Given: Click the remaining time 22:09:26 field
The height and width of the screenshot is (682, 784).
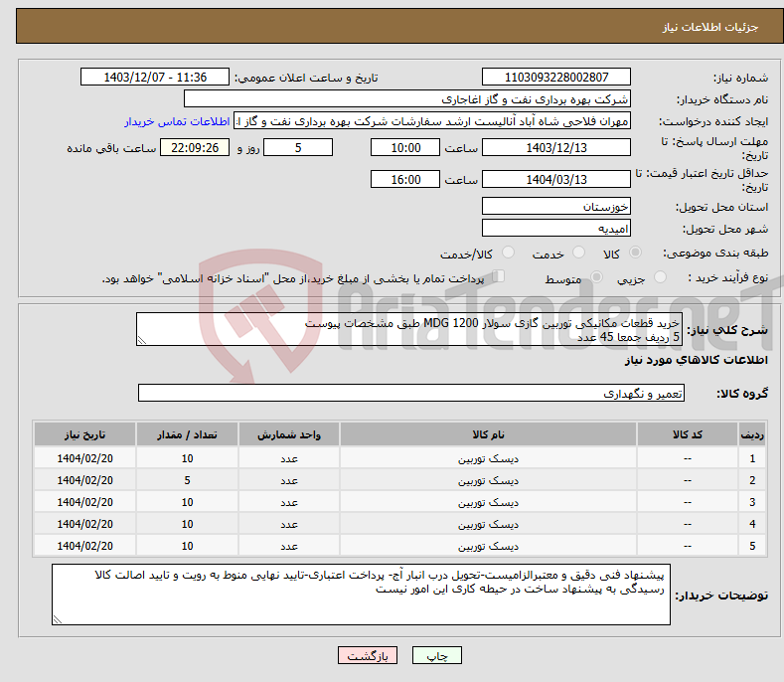Looking at the screenshot, I should click(x=195, y=147).
